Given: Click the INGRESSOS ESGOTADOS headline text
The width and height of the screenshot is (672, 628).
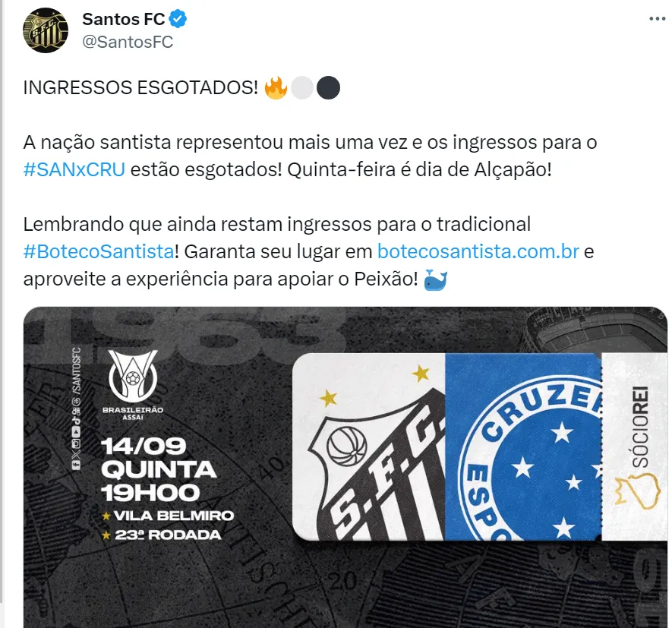Looking at the screenshot, I should tap(140, 87).
